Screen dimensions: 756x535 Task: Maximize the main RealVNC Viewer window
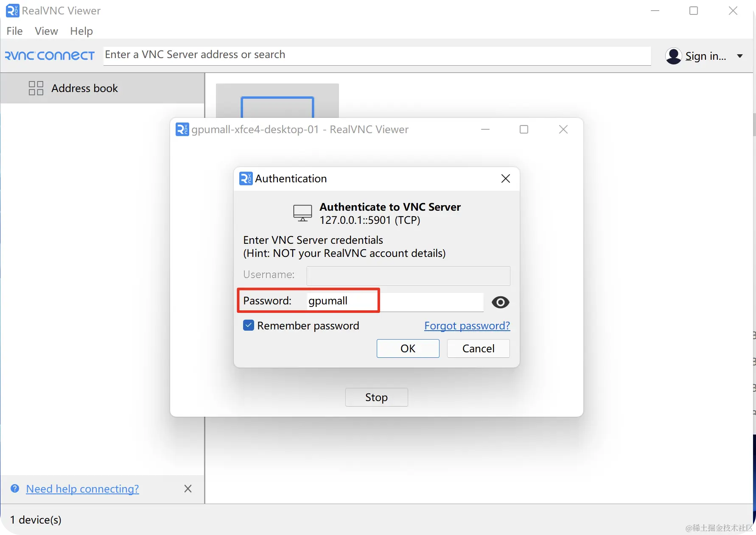pyautogui.click(x=694, y=11)
